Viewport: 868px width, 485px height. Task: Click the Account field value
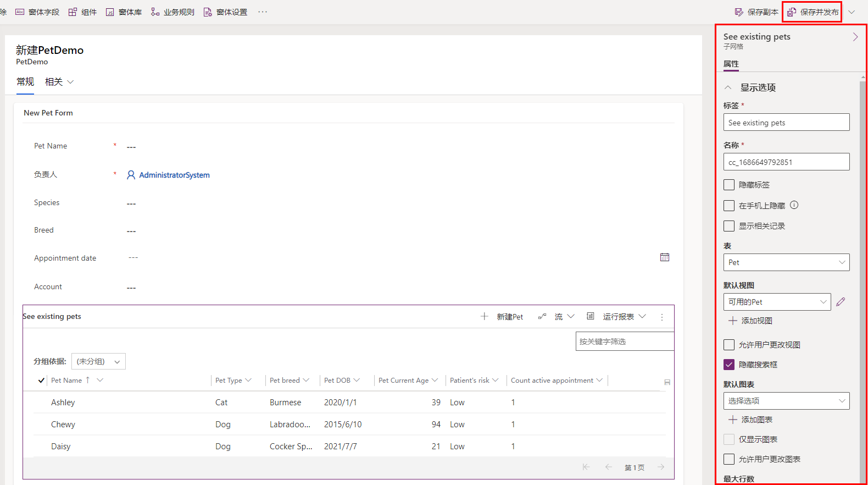pos(131,288)
